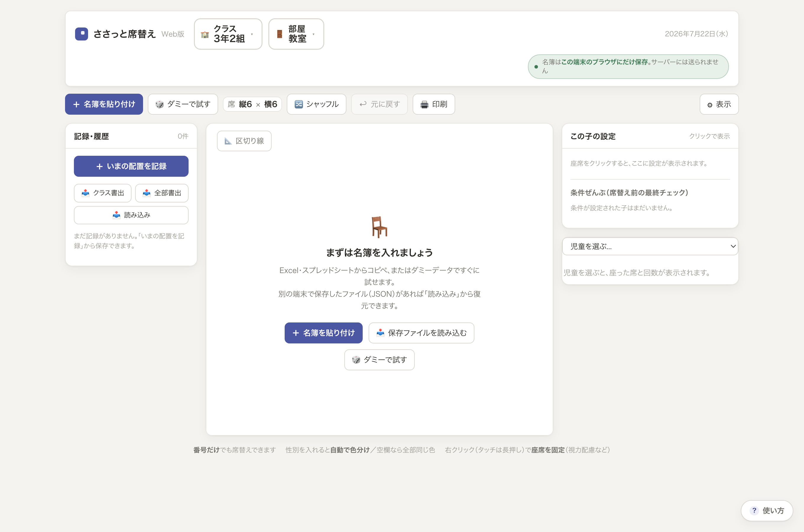This screenshot has width=804, height=532.
Task: Click the undo arrow icon 元に戻す
Action: tap(363, 104)
